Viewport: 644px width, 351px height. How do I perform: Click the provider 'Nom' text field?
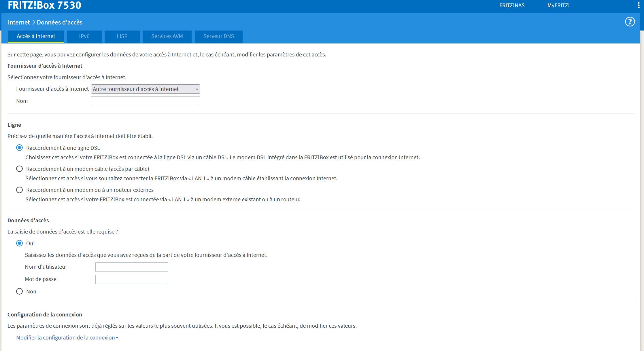point(146,101)
